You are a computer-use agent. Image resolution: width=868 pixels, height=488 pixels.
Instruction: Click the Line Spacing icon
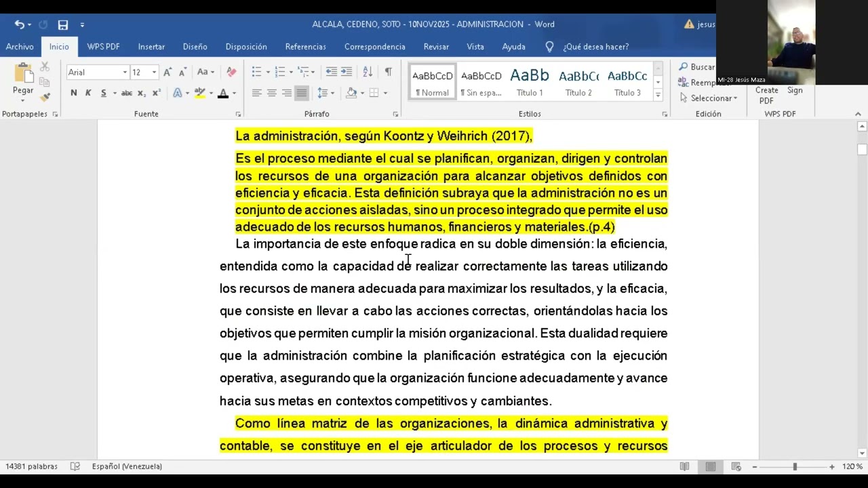pos(322,93)
